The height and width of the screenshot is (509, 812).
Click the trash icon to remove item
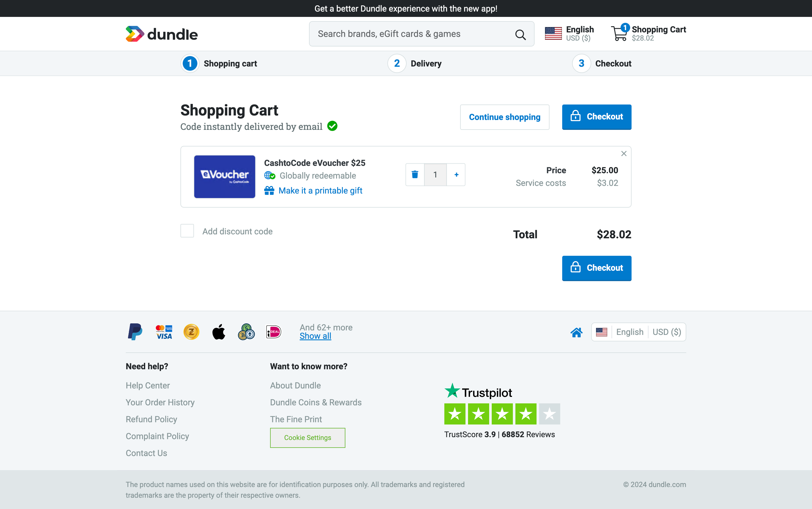coord(415,174)
